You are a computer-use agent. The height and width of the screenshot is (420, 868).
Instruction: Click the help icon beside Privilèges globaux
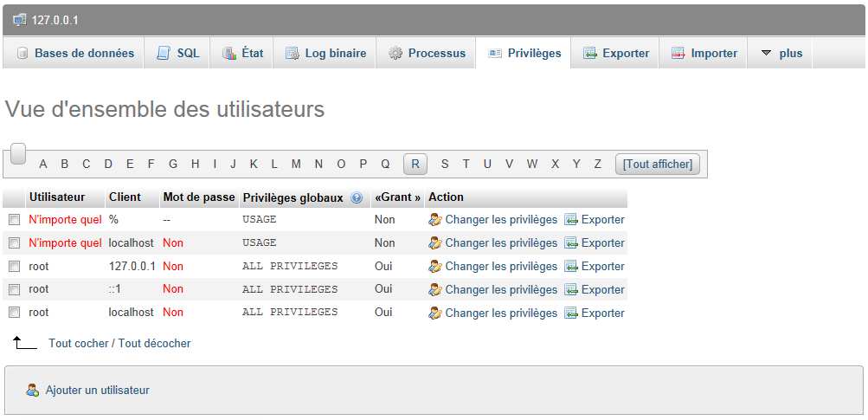point(357,198)
